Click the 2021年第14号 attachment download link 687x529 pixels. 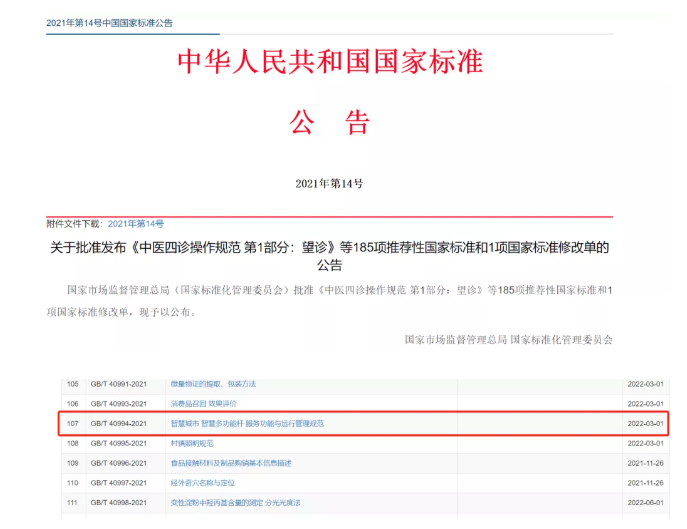(x=135, y=223)
